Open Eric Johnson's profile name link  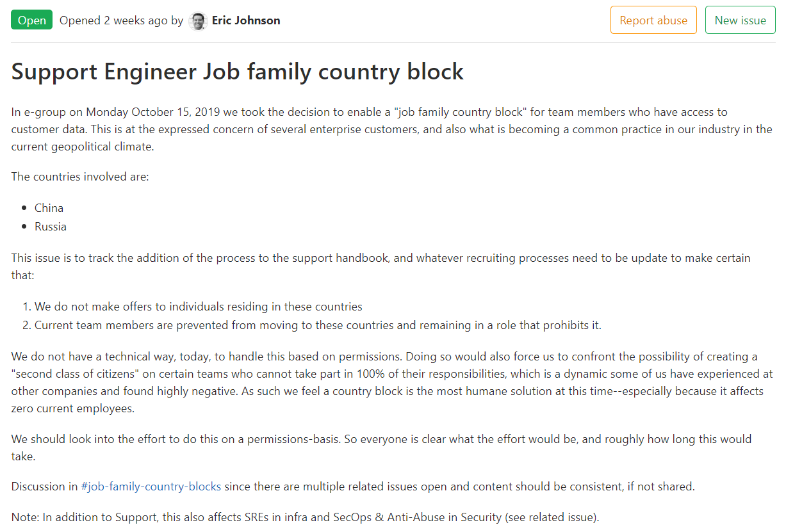tap(246, 20)
